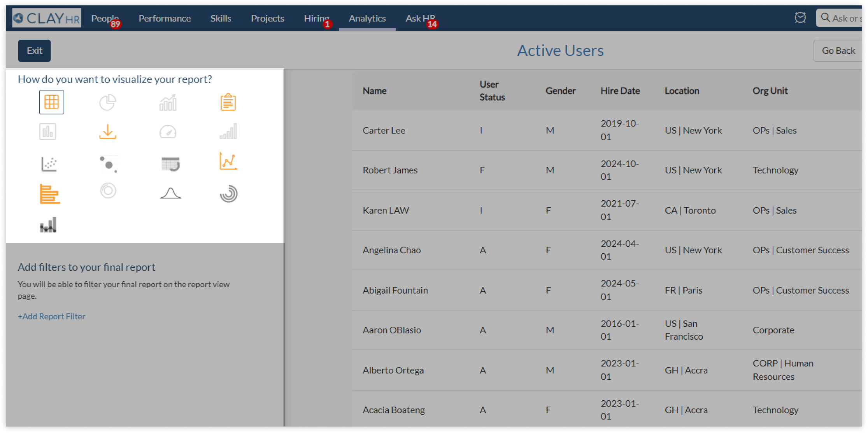
Task: Switch to the Analytics tab
Action: [367, 18]
